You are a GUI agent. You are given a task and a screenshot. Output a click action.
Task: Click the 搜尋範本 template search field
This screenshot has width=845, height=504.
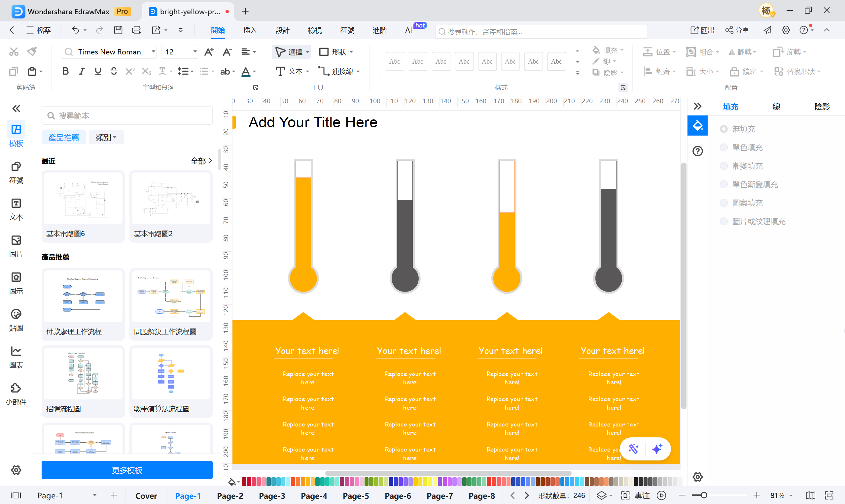pos(127,116)
